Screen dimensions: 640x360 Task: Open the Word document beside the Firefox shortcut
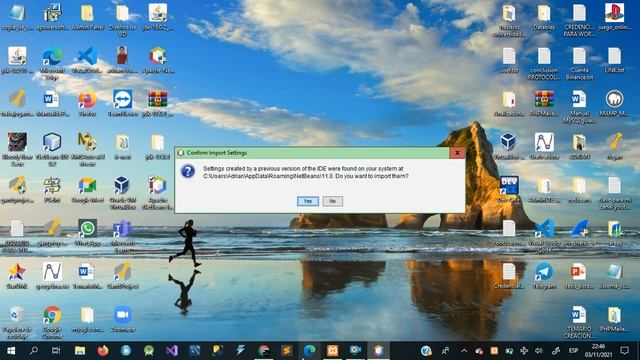click(51, 104)
